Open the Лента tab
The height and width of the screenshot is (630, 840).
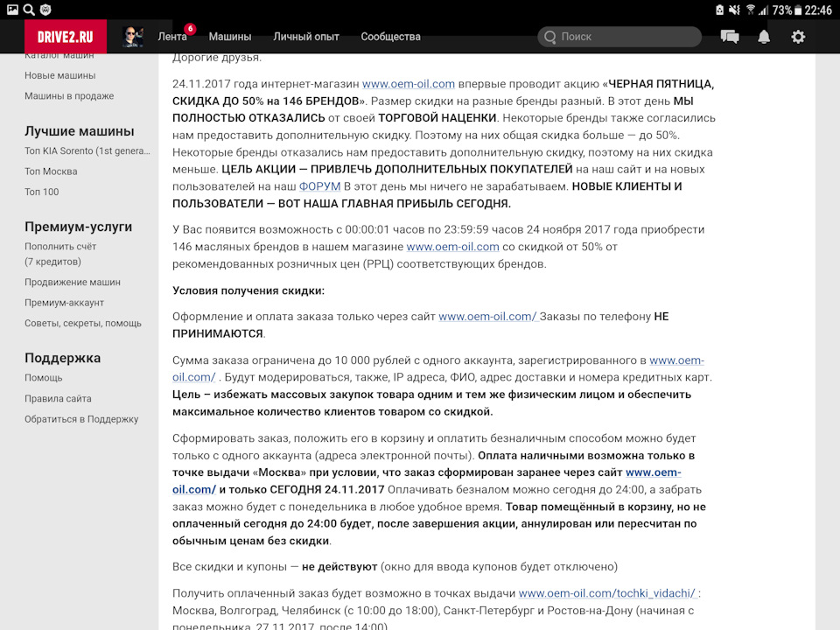pyautogui.click(x=172, y=37)
